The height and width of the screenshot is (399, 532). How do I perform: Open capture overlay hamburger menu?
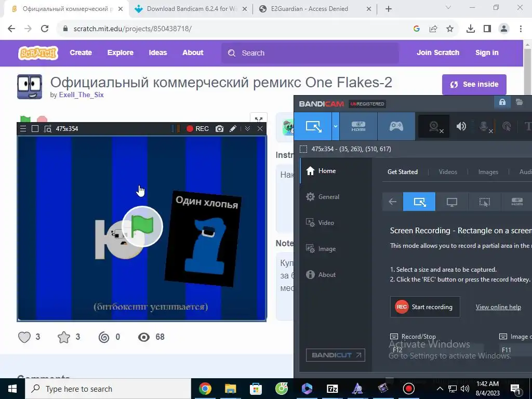point(23,129)
